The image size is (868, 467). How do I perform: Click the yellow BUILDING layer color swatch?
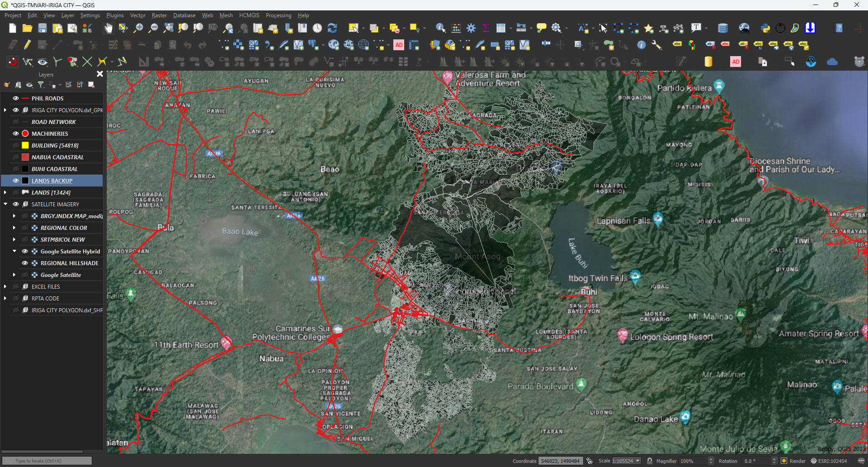(x=24, y=145)
